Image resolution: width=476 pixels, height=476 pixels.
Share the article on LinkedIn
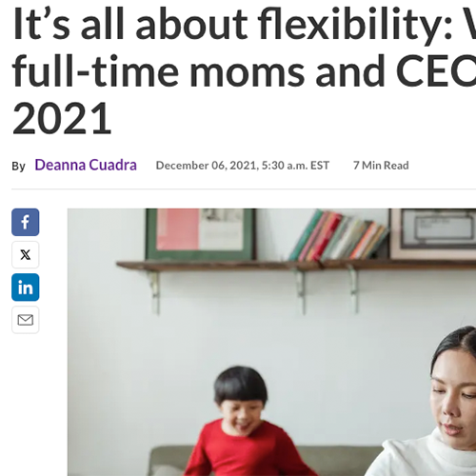tap(26, 288)
